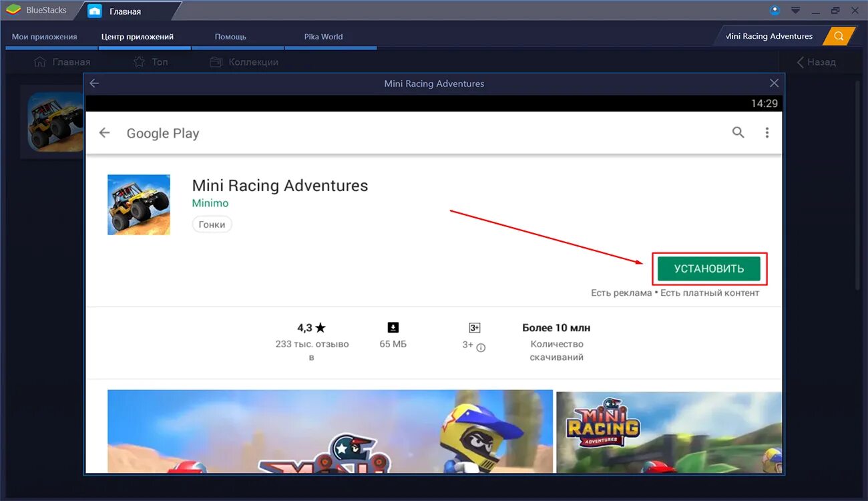Open the Главная home tab icon
This screenshot has height=501, width=868.
tap(95, 11)
